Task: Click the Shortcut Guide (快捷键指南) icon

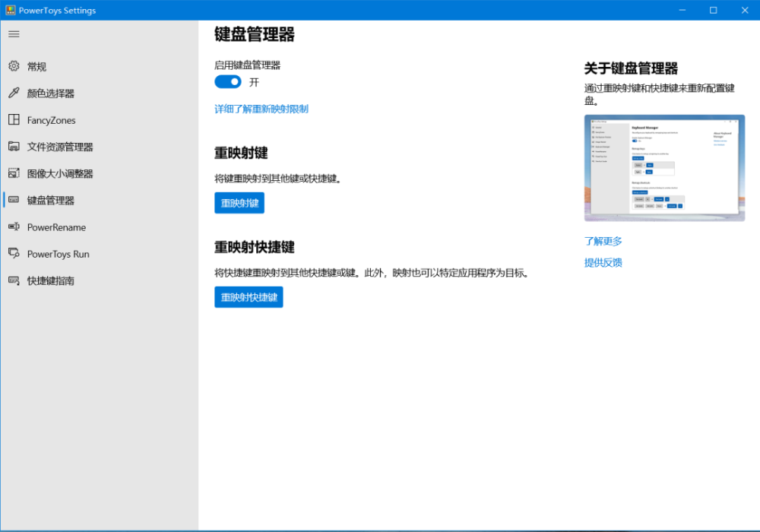Action: tap(14, 280)
